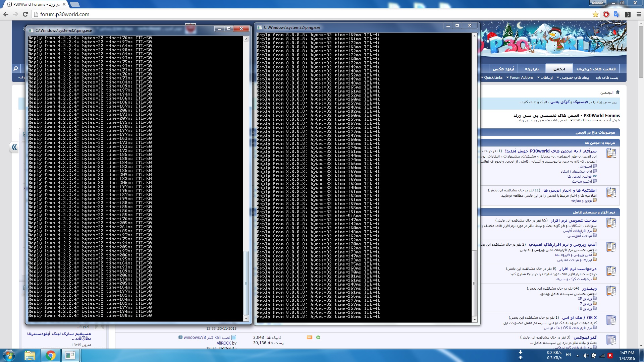
Task: Open the ارتباطات dropdown menu
Action: coord(545,77)
